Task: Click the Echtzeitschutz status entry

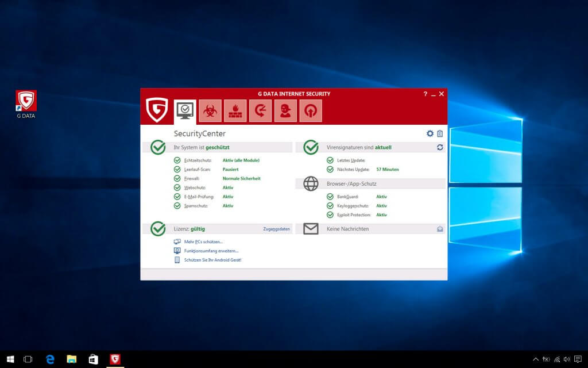Action: point(198,160)
